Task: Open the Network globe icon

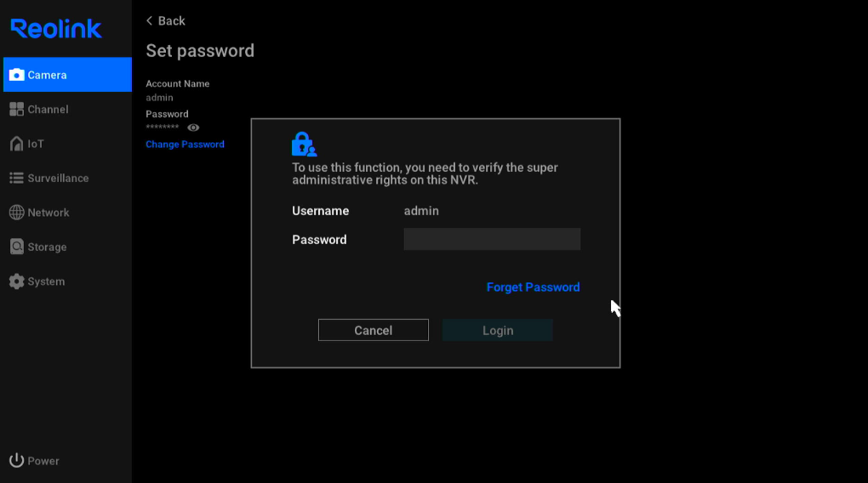Action: pos(17,213)
